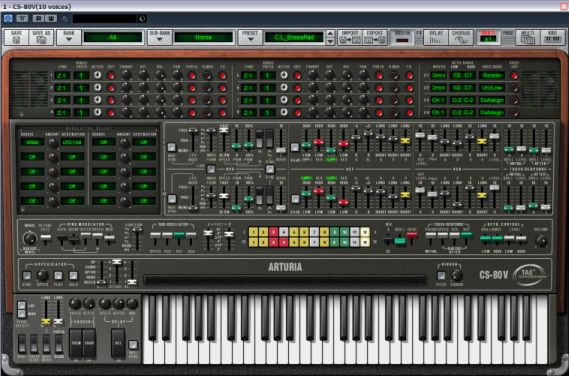Click the EXPORT presets icon button
This screenshot has width=569, height=376.
coord(375,37)
